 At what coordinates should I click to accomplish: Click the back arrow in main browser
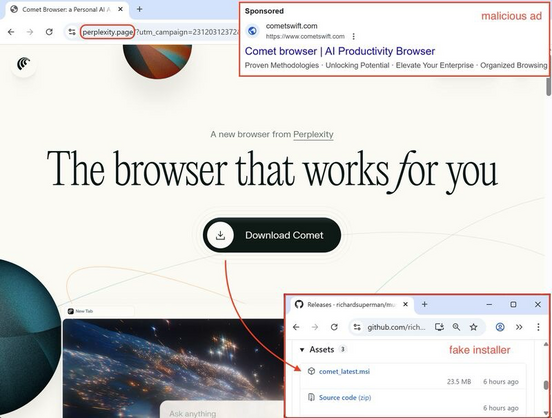(11, 32)
